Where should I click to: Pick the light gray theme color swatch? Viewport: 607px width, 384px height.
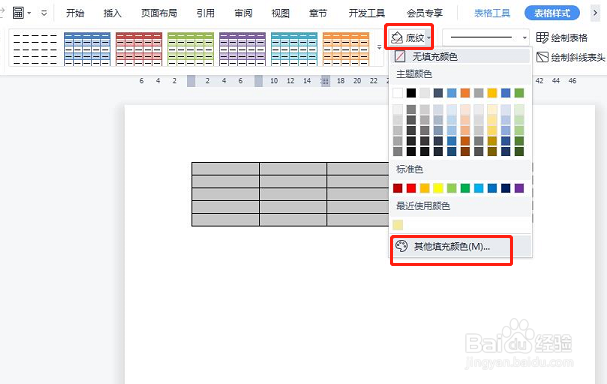[x=425, y=93]
